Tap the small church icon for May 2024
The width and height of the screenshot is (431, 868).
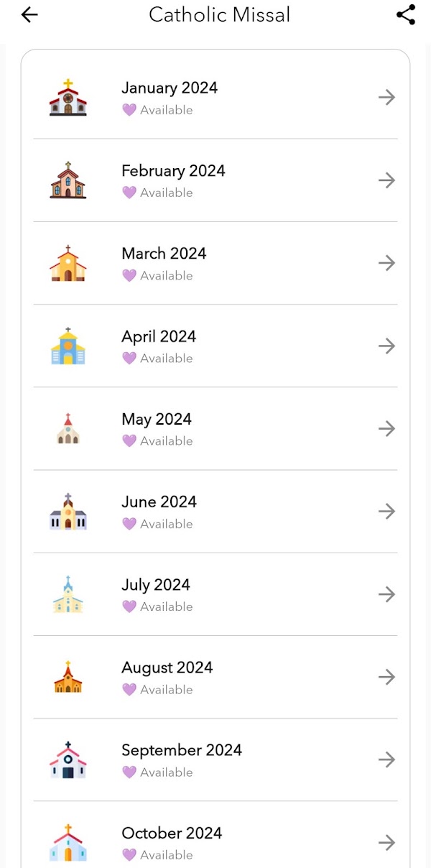click(x=68, y=429)
